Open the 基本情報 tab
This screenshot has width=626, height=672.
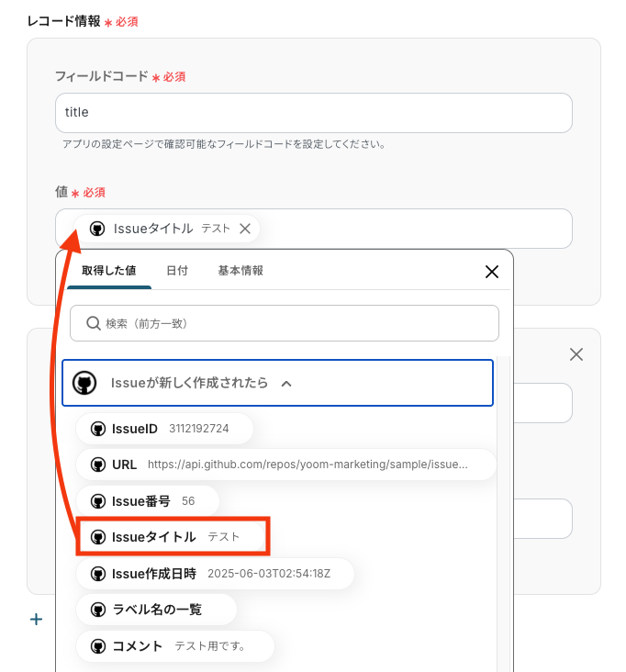[x=240, y=271]
